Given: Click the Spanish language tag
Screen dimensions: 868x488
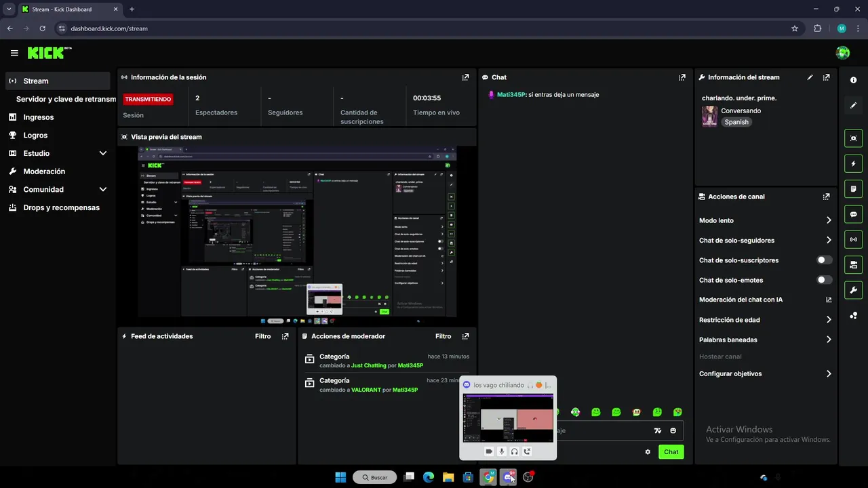Looking at the screenshot, I should pyautogui.click(x=736, y=122).
